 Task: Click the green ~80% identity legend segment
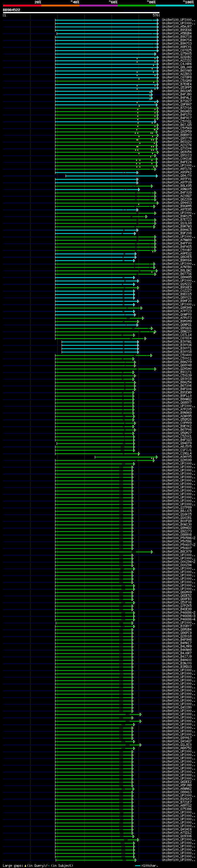pos(137,6)
